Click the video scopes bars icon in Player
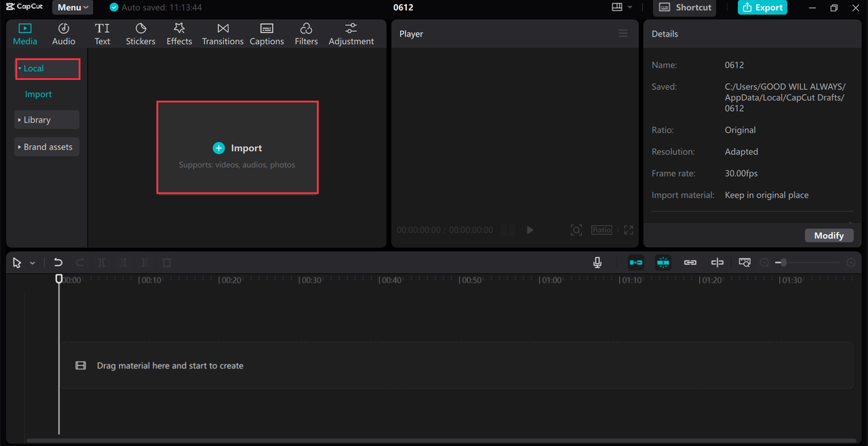Viewport: 868px width, 446px height. 508,230
